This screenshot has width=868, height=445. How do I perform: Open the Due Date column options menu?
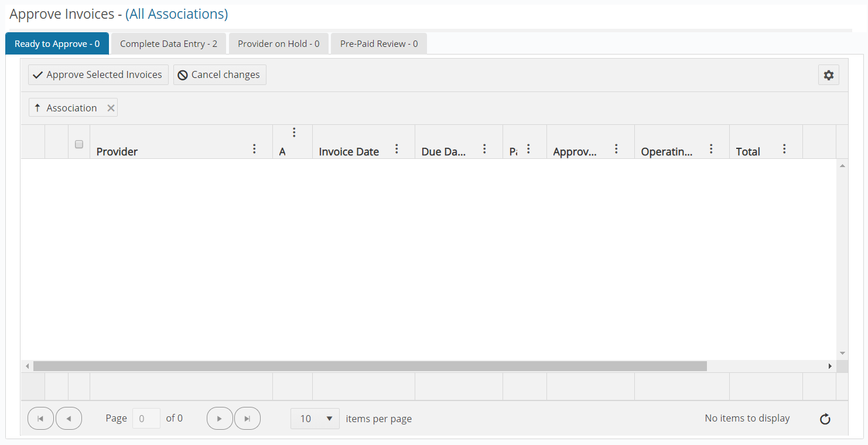click(x=484, y=148)
